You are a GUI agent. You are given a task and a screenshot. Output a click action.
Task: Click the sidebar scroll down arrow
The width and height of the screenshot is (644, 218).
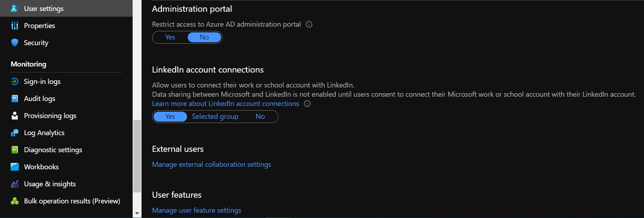click(x=137, y=213)
